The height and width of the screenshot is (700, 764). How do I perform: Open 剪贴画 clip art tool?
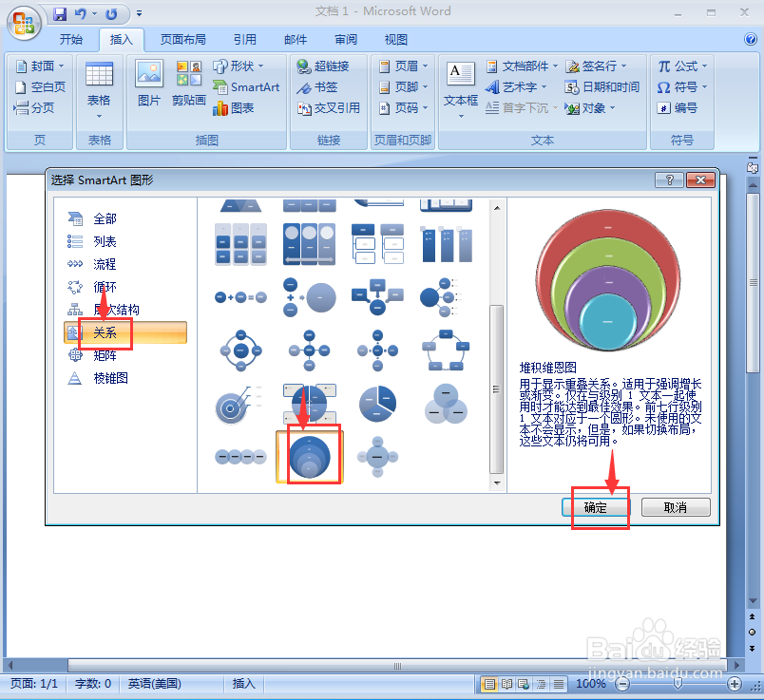pos(188,84)
